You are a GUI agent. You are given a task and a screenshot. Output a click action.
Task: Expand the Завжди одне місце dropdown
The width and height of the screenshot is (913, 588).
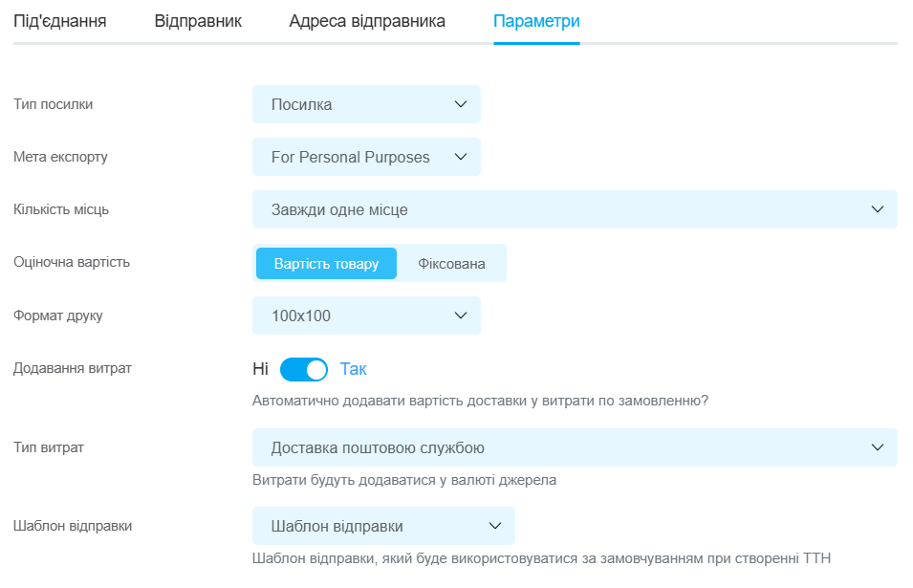point(575,209)
